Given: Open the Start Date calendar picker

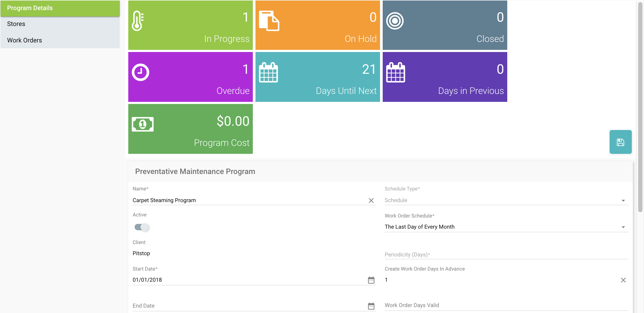Looking at the screenshot, I should coord(371,280).
